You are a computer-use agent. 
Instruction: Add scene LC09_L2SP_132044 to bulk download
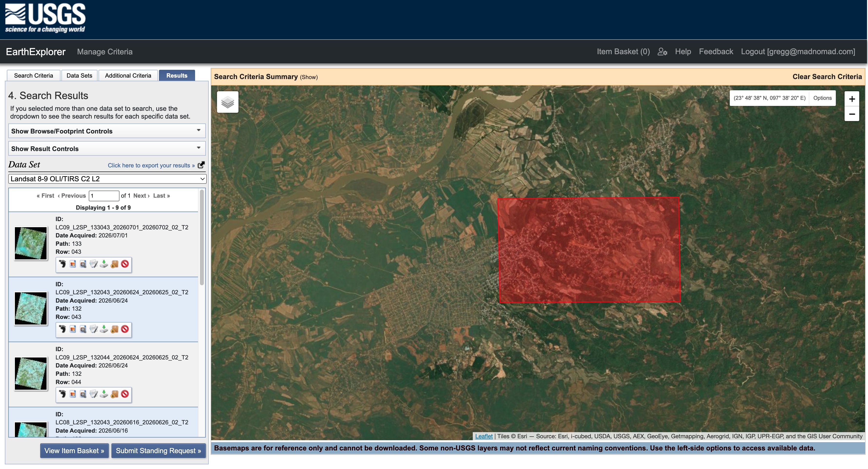[x=115, y=394]
